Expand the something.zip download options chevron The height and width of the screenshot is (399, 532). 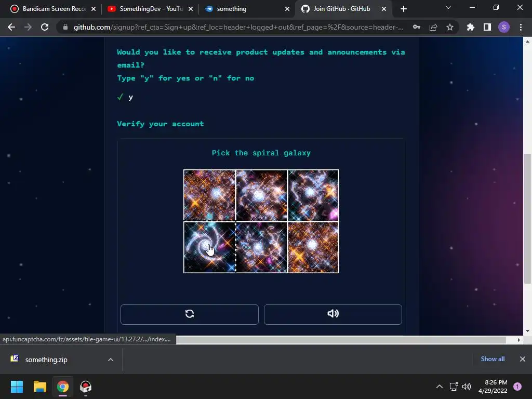click(110, 360)
